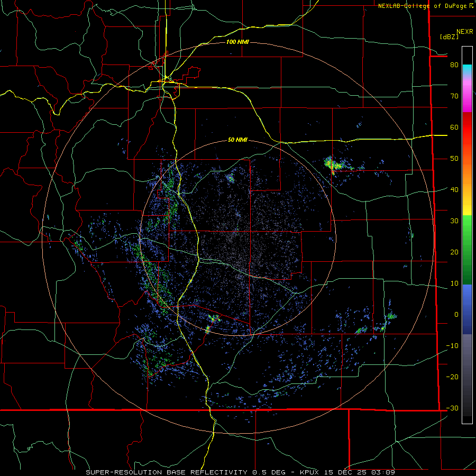The width and height of the screenshot is (476, 476).
Task: Click the 80 value on the dBZ scale
Action: [x=454, y=65]
